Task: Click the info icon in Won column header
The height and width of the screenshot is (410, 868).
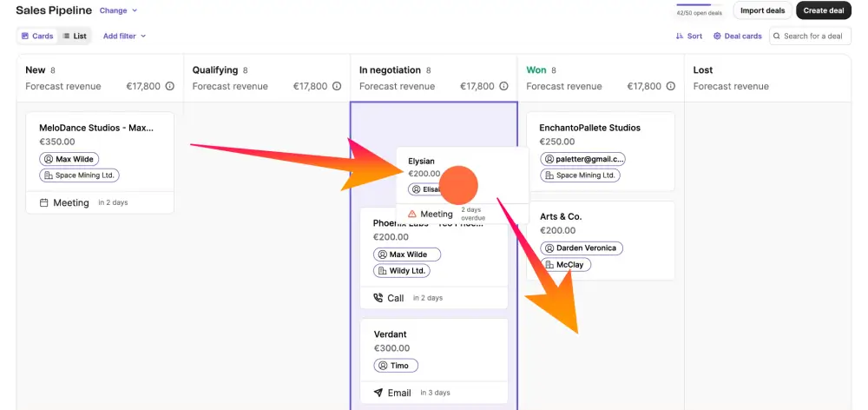Action: pos(670,87)
